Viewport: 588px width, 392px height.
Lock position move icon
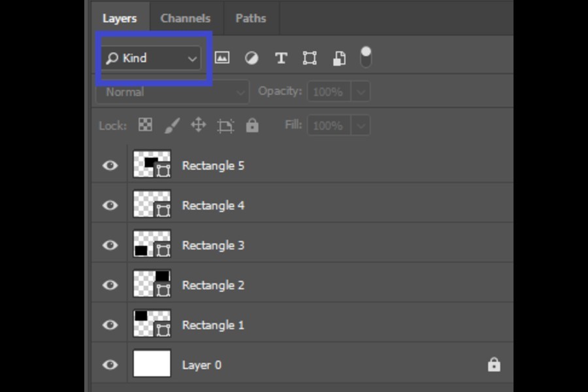[199, 125]
